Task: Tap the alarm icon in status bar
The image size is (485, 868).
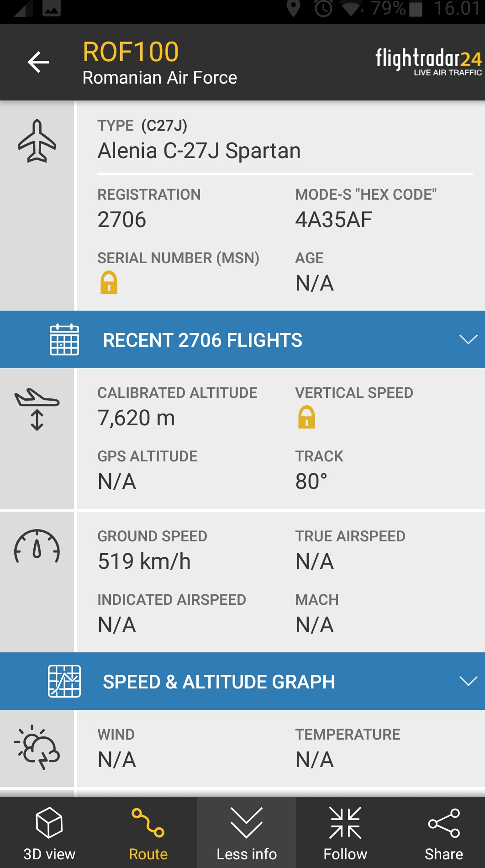Action: point(323,8)
